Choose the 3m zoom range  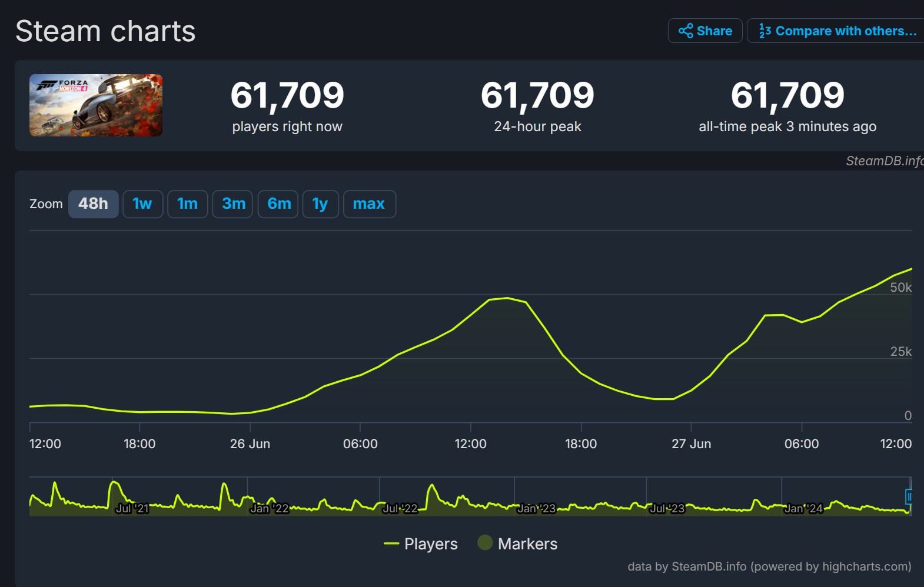tap(233, 204)
